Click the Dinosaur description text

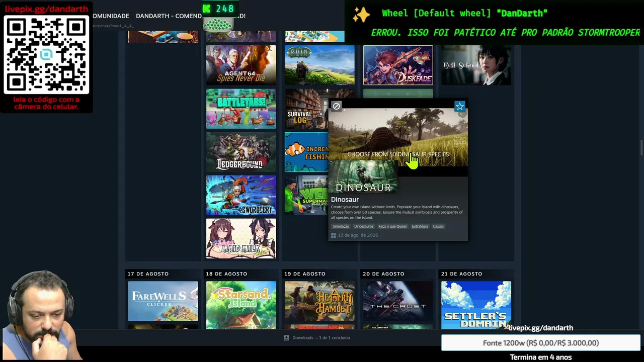pyautogui.click(x=397, y=212)
